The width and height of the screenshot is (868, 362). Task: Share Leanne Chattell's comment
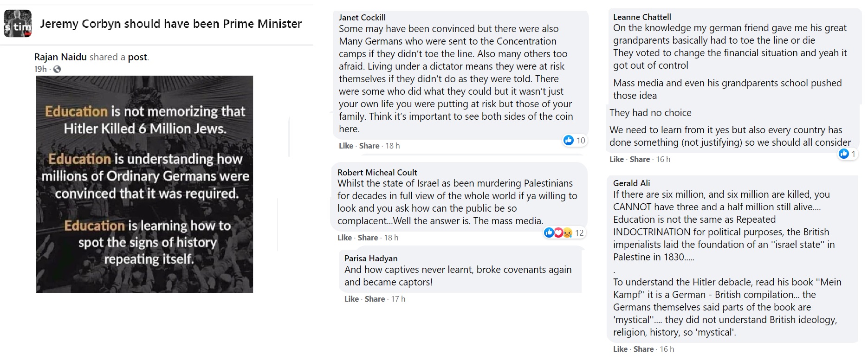640,159
